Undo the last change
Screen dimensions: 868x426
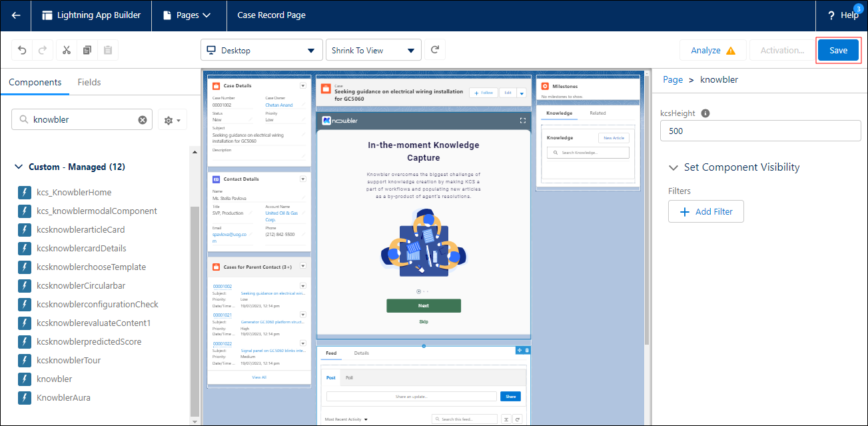(22, 50)
